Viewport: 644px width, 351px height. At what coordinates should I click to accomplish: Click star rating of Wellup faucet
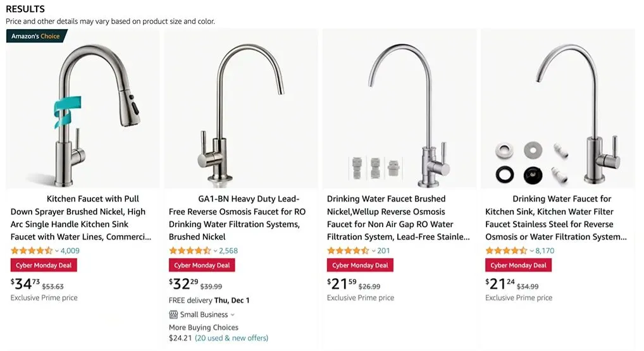pyautogui.click(x=348, y=250)
